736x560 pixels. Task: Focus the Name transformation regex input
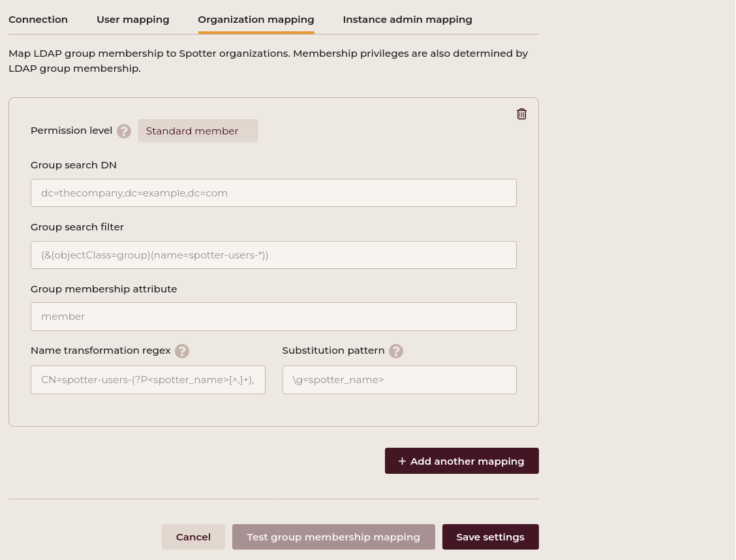pos(147,380)
